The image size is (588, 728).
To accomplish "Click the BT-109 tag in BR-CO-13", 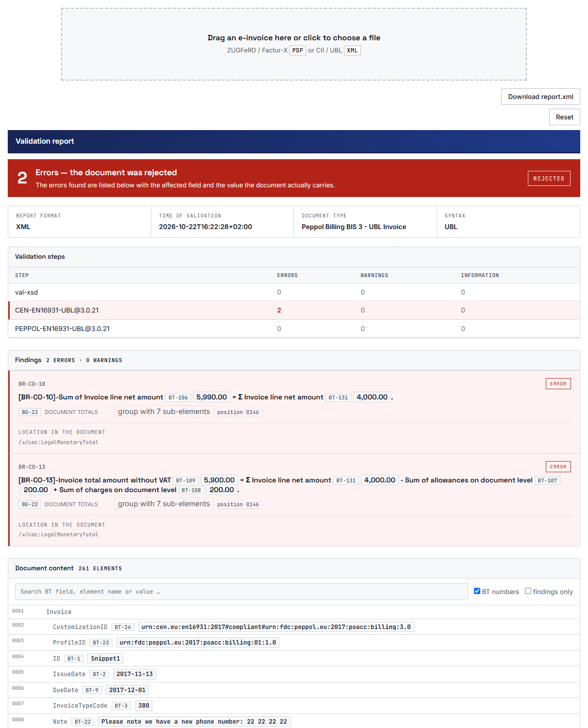I will pyautogui.click(x=186, y=480).
